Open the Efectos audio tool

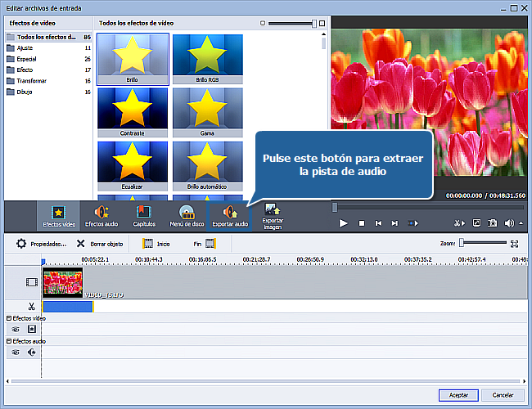[102, 217]
